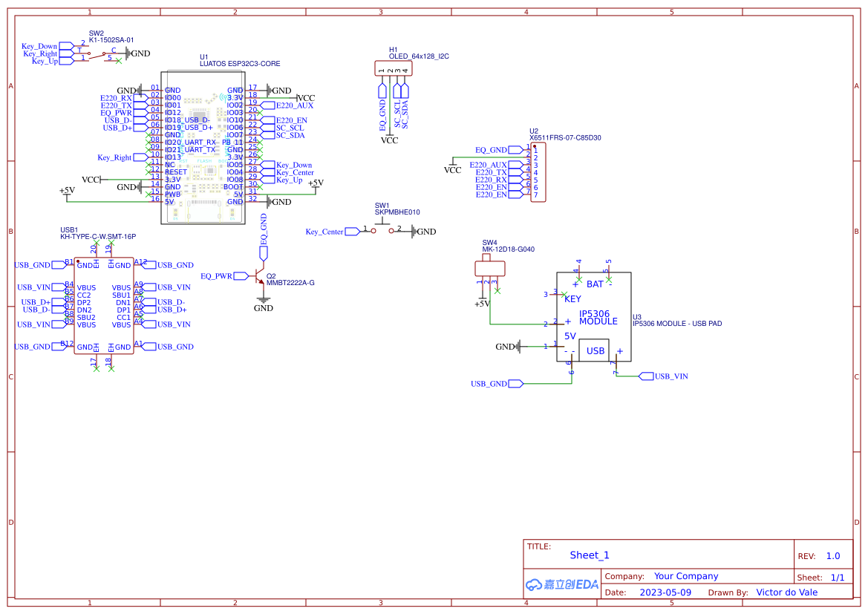Click the "KH-TYPE-C-W.SMT-16P" part label
Image resolution: width=868 pixels, height=614 pixels.
tap(98, 236)
